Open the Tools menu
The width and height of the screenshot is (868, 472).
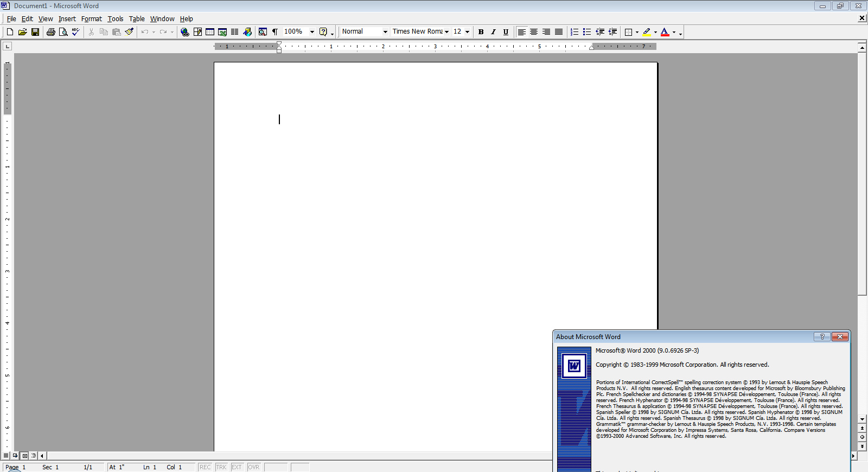pos(116,18)
